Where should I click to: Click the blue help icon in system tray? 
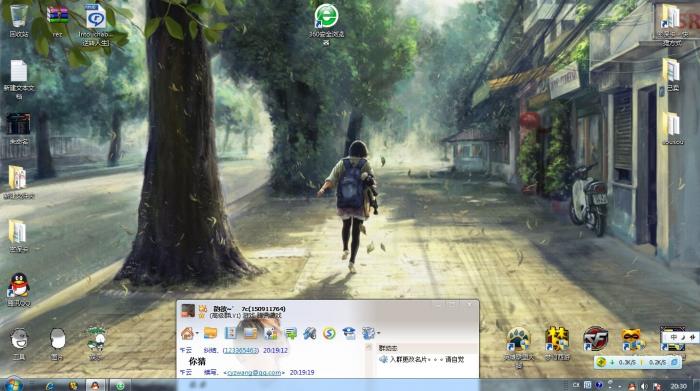coord(599,385)
